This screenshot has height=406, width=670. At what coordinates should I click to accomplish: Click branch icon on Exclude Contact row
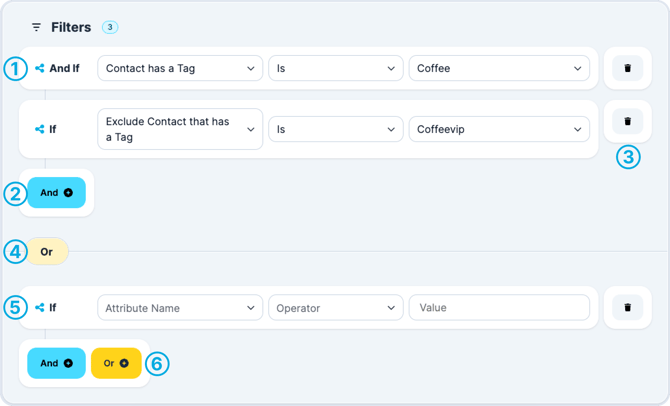[39, 129]
